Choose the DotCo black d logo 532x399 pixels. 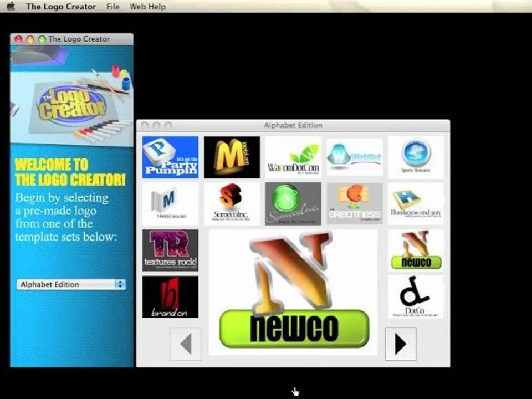coord(416,297)
